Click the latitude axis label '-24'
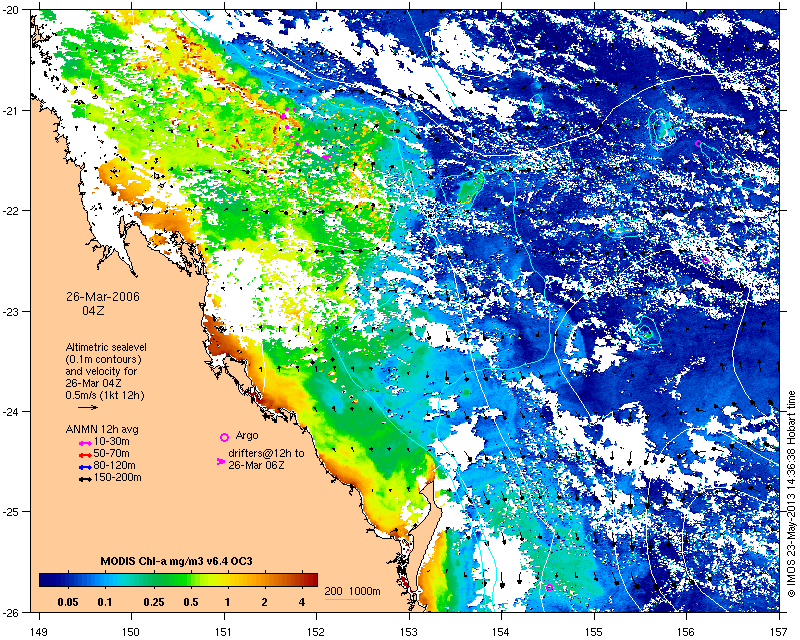This screenshot has width=800, height=640. point(11,411)
